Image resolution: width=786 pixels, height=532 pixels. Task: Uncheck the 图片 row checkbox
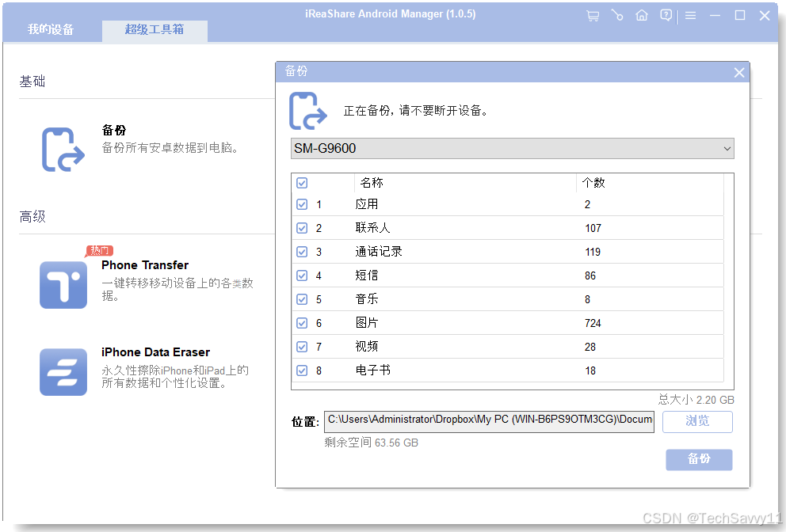coord(302,323)
